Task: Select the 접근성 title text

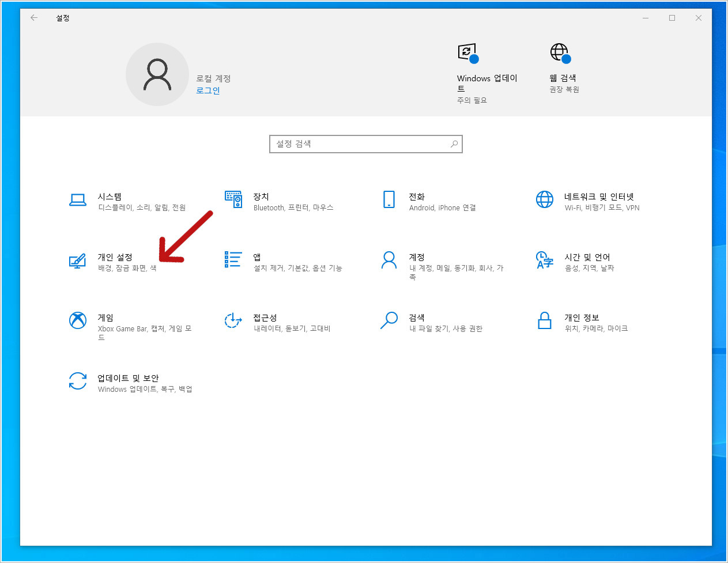Action: [x=265, y=318]
